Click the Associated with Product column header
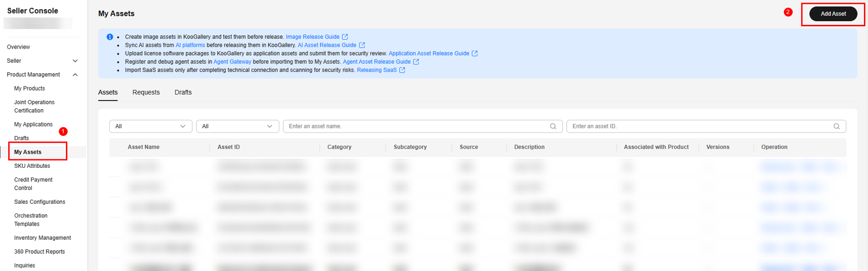 pyautogui.click(x=656, y=147)
